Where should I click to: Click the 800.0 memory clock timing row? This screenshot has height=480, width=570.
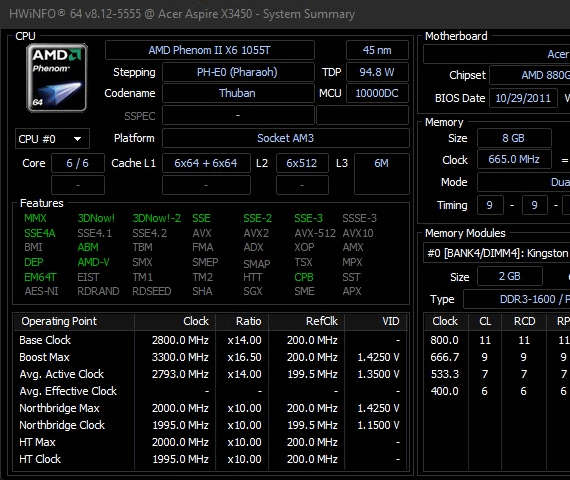point(497,340)
